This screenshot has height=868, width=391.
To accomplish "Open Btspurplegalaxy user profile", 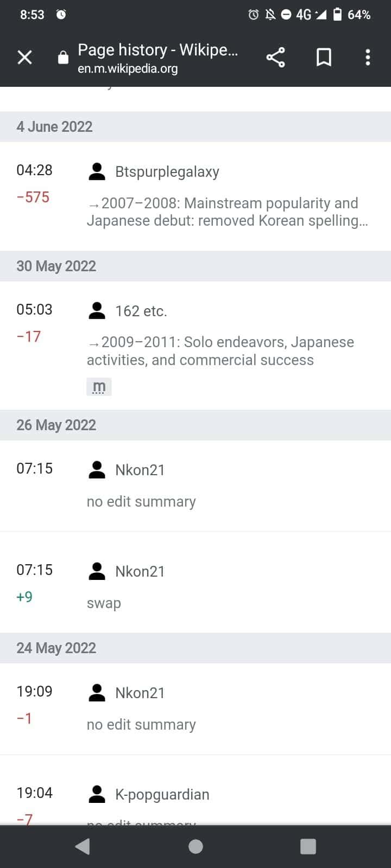I will 167,172.
